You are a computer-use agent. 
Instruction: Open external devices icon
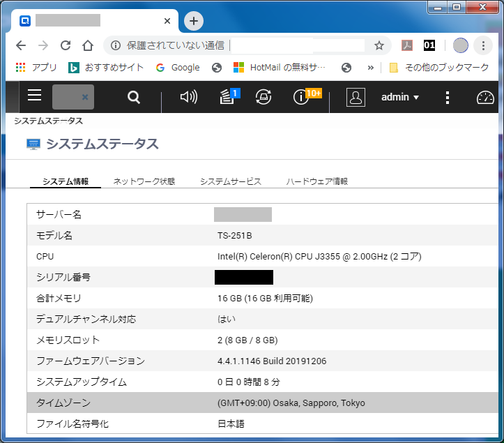click(x=264, y=96)
